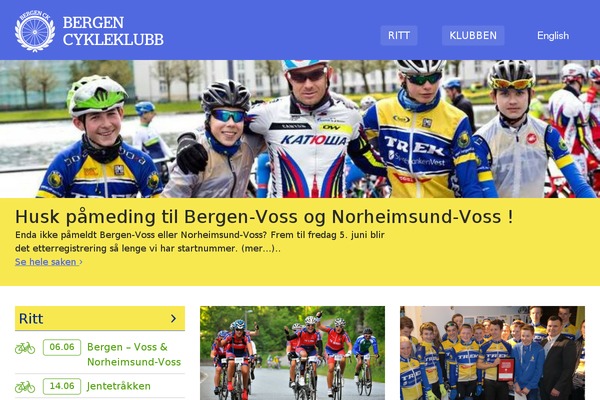Click the Bergen CK wheel logo
Image resolution: width=600 pixels, height=400 pixels.
(35, 31)
